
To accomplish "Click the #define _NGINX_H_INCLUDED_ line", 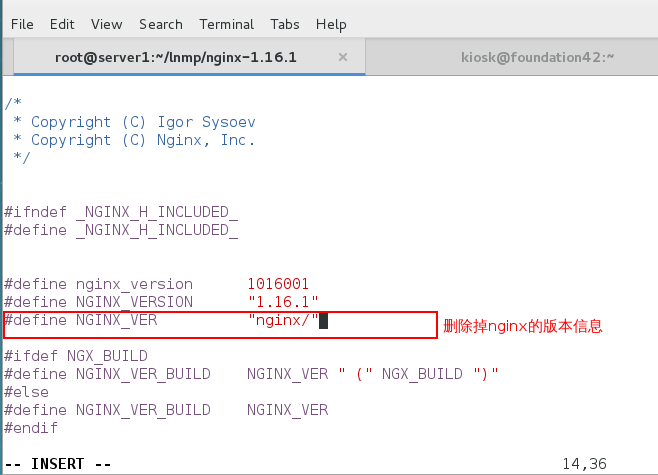I will tap(121, 230).
